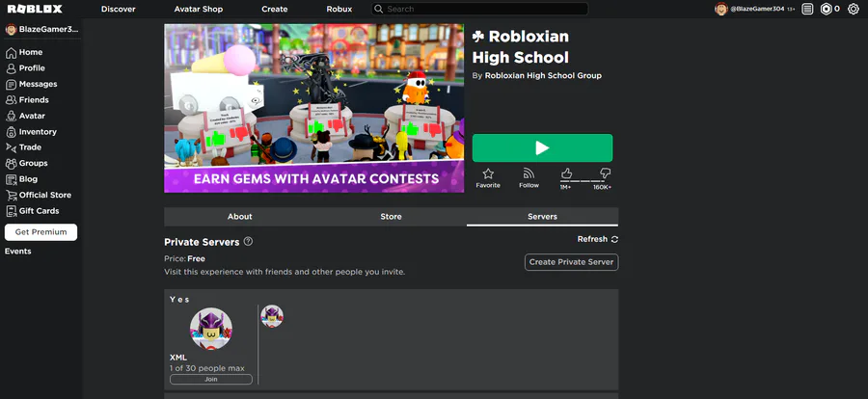The image size is (868, 399).
Task: Switch to the Store tab
Action: [391, 217]
